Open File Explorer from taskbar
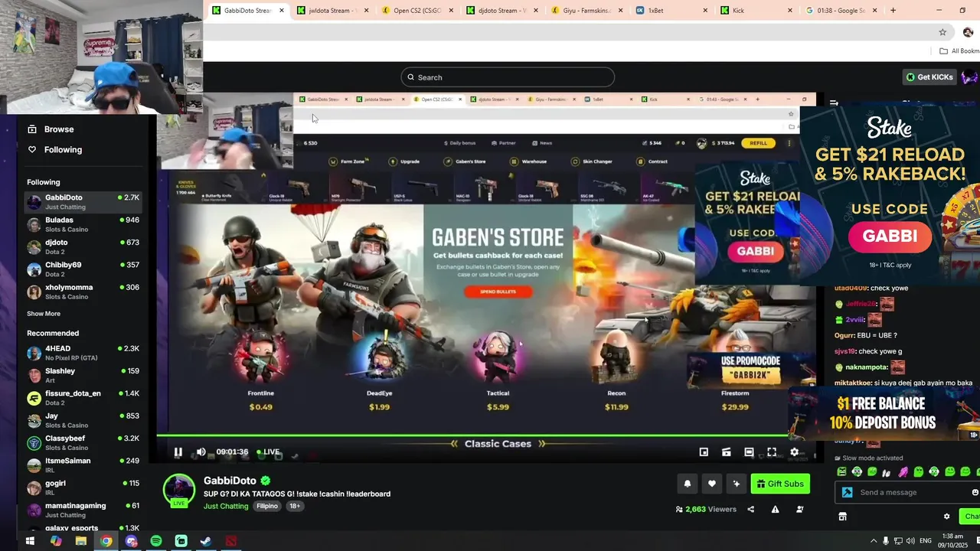The height and width of the screenshot is (551, 980). [x=81, y=541]
